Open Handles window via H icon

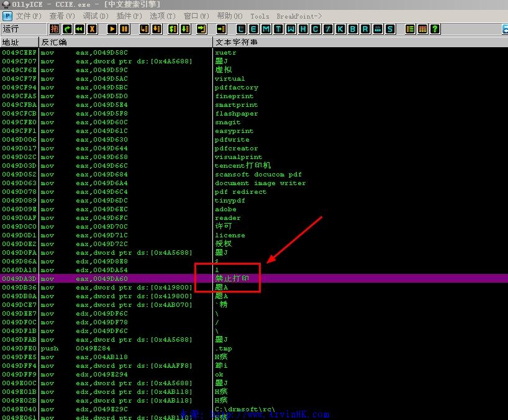click(303, 29)
